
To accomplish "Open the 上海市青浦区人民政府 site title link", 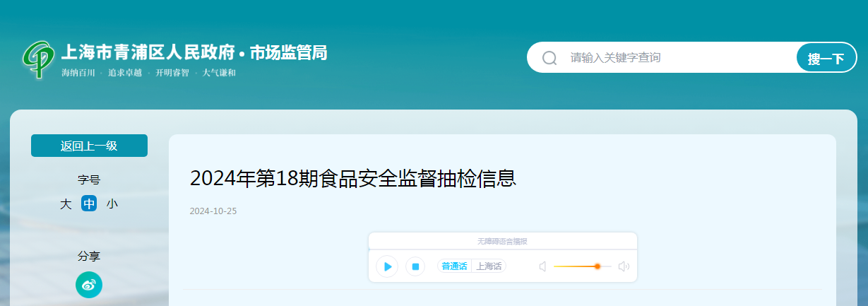I will point(148,52).
